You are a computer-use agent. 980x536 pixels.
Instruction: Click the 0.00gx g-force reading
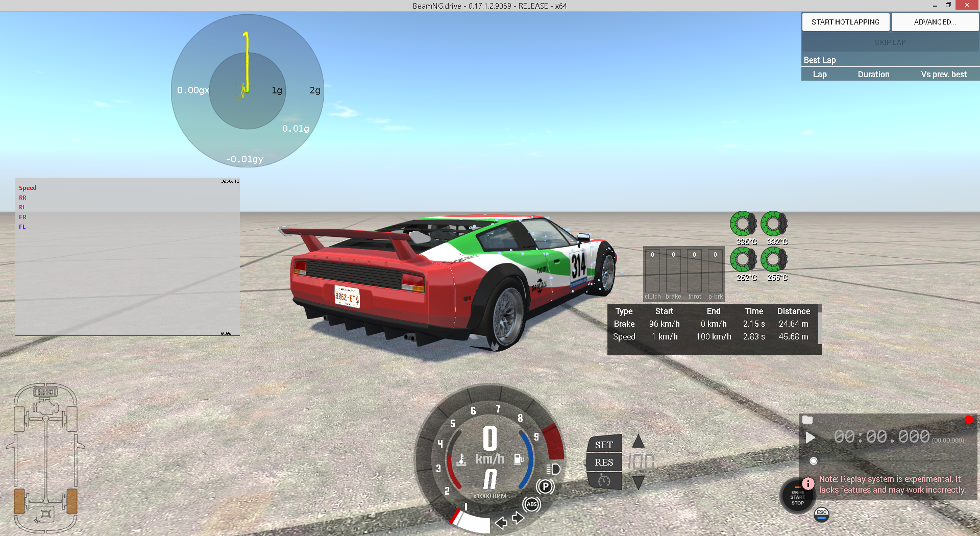point(193,90)
